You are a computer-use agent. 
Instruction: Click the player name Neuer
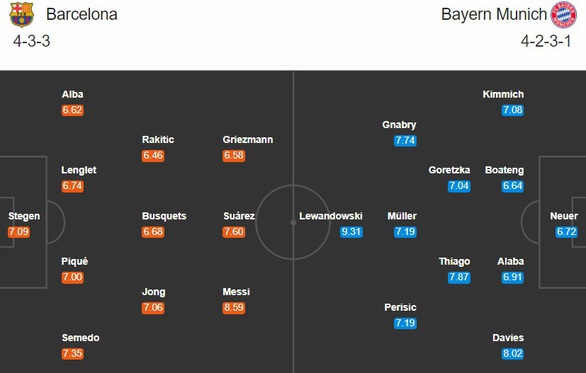coord(564,216)
